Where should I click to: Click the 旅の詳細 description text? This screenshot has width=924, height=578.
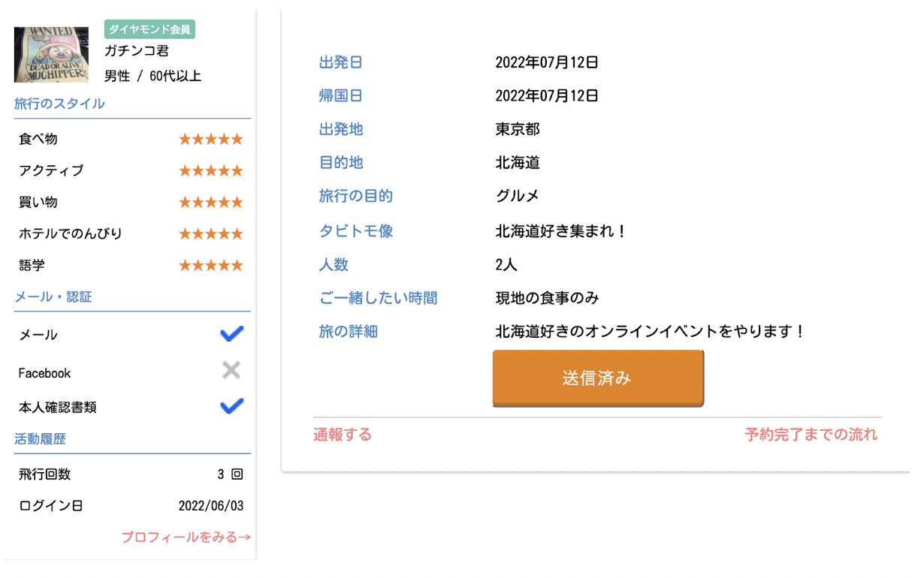click(x=651, y=331)
